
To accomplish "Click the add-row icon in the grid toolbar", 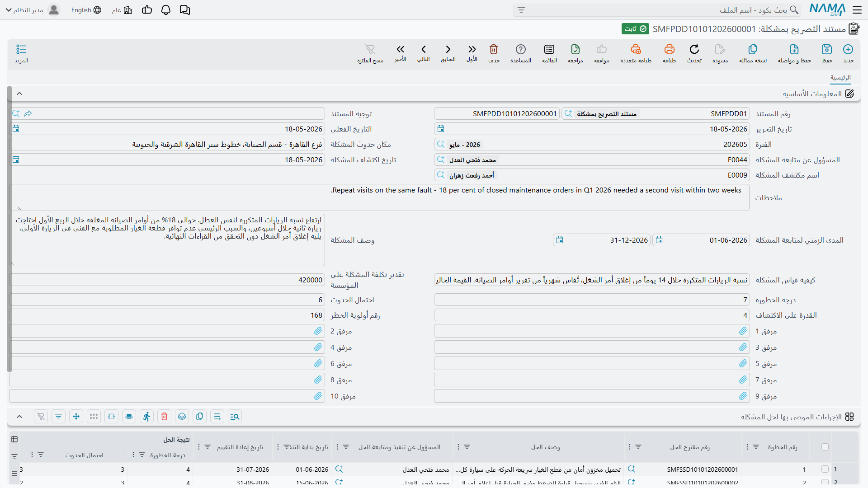I will pyautogui.click(x=217, y=417).
